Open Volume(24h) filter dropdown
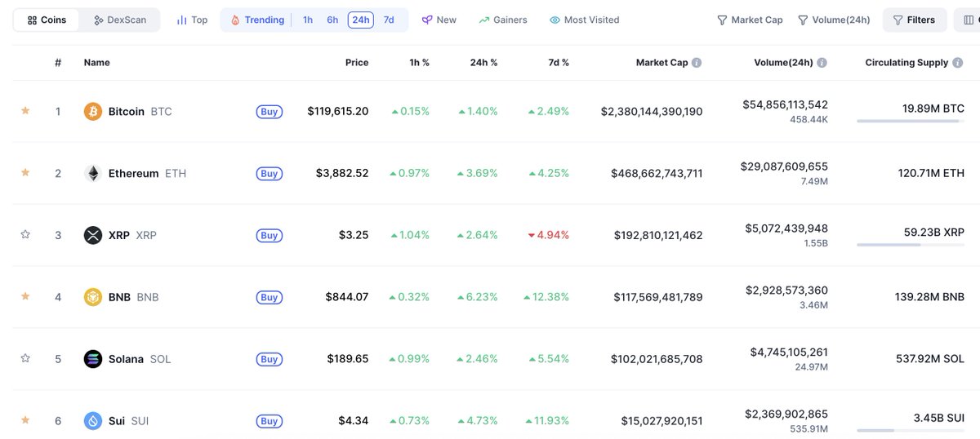 pyautogui.click(x=834, y=20)
